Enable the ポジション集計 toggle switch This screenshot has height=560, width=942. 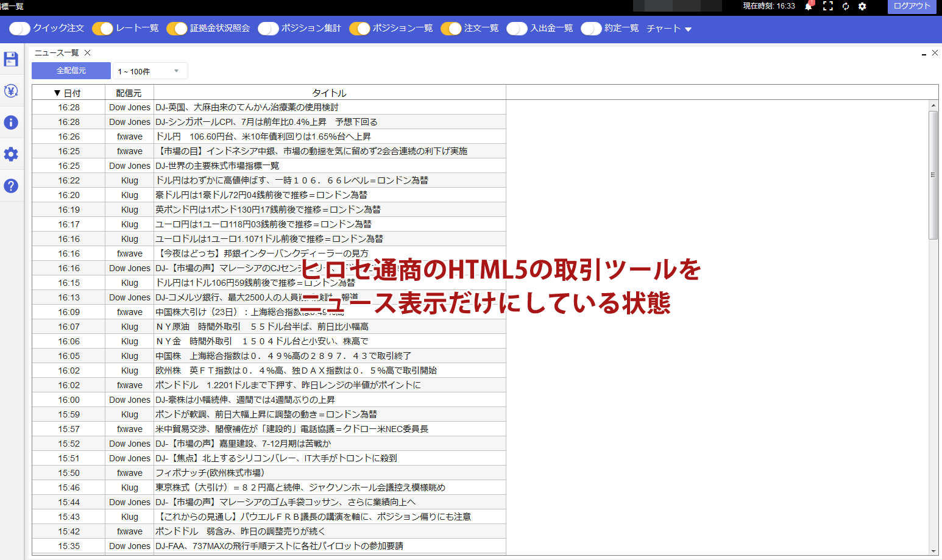268,29
